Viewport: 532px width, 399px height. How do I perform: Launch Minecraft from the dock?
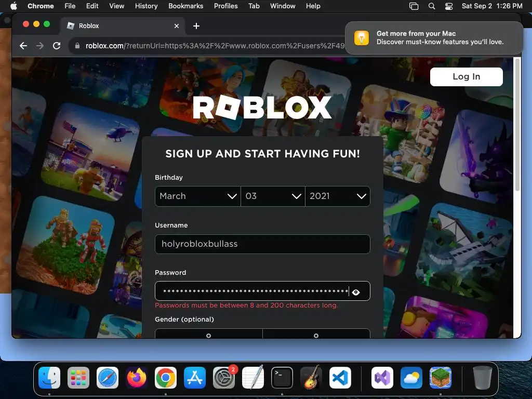(441, 378)
